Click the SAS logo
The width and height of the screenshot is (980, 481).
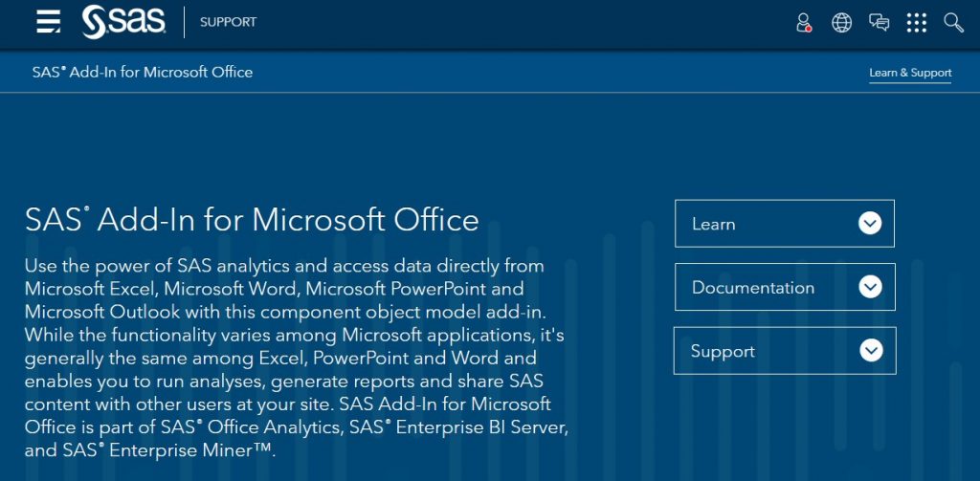coord(123,23)
